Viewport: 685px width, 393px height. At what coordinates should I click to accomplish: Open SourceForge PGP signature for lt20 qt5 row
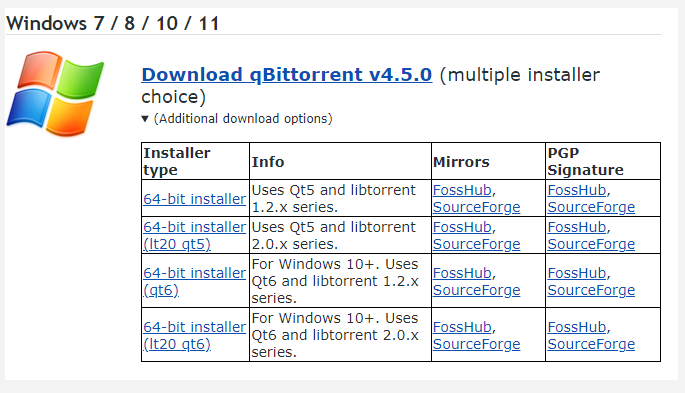(592, 244)
